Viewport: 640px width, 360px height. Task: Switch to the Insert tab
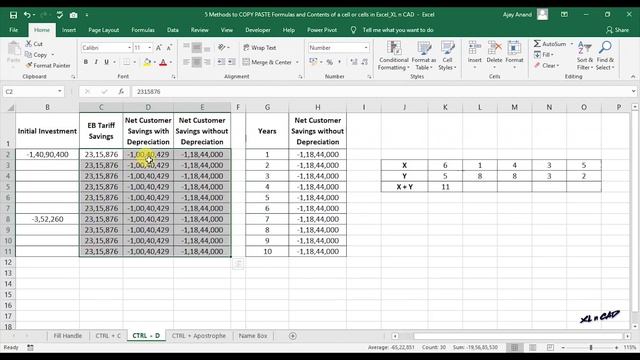[69, 30]
